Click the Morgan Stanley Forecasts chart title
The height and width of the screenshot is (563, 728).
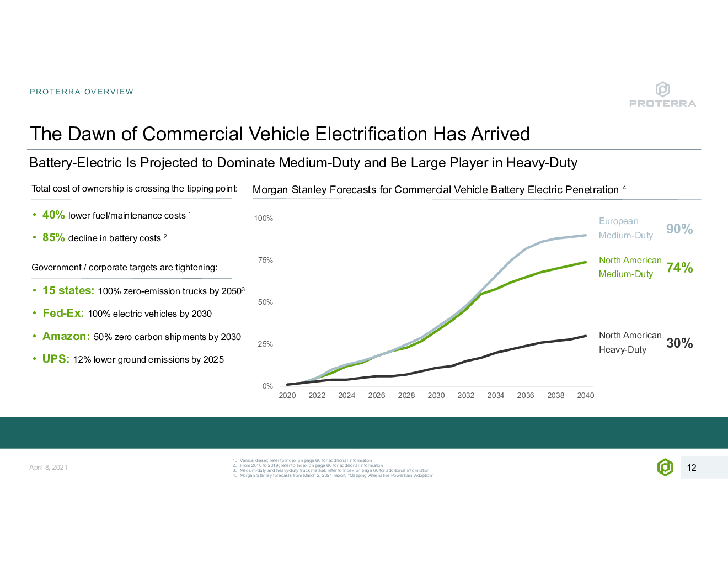pyautogui.click(x=439, y=189)
